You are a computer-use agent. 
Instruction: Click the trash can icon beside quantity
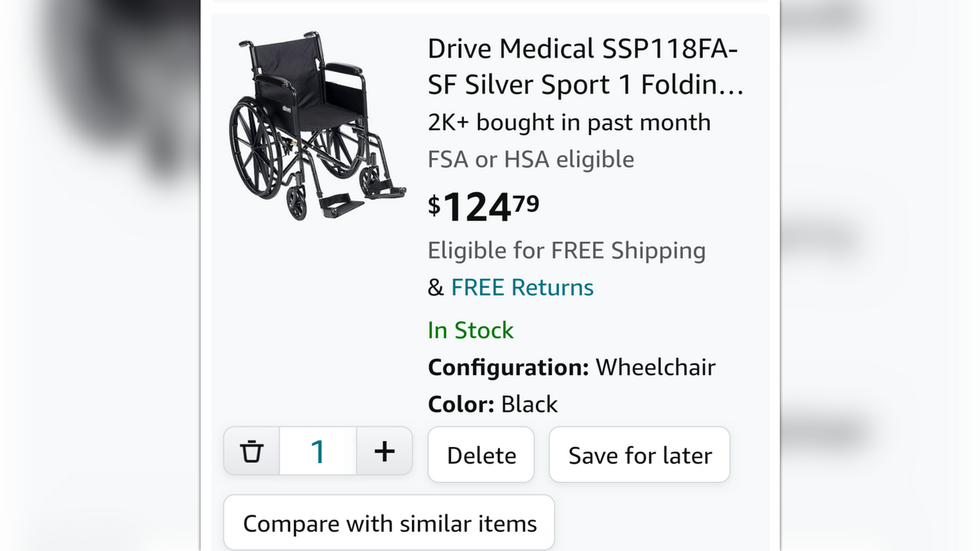251,452
